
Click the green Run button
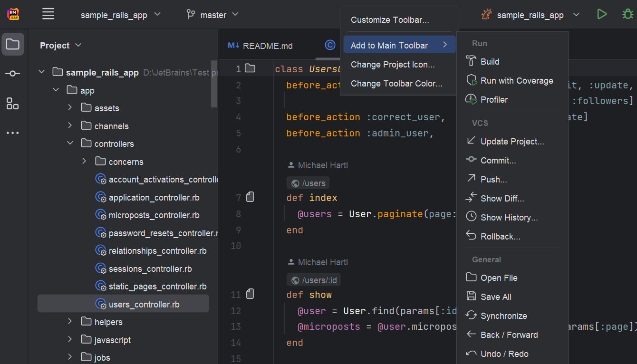point(602,14)
